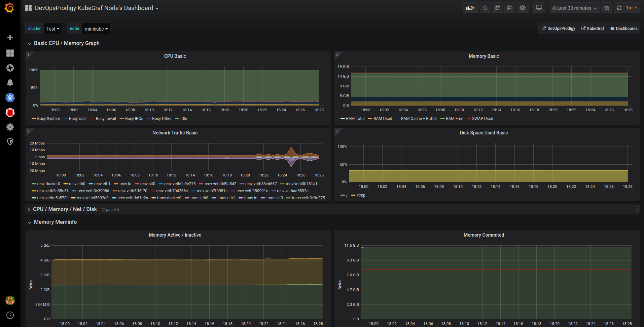This screenshot has height=327, width=644.
Task: Star this dashboard as favorite
Action: 485,8
